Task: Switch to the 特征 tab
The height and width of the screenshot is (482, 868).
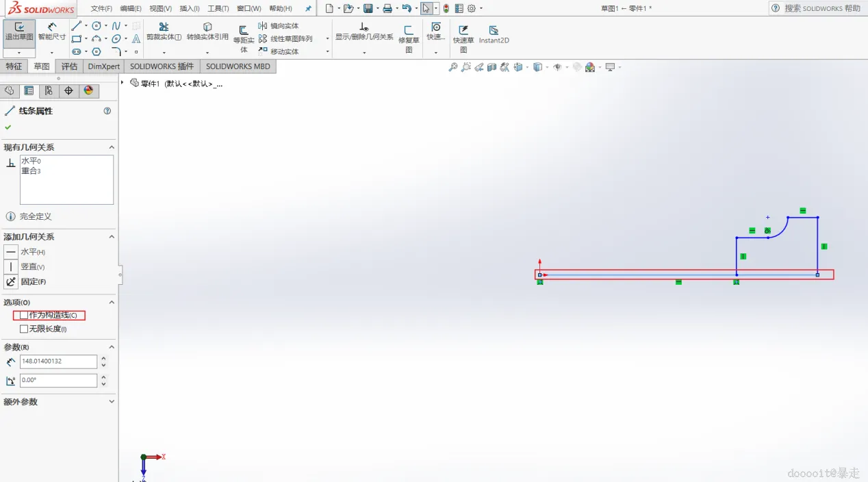Action: (x=14, y=66)
